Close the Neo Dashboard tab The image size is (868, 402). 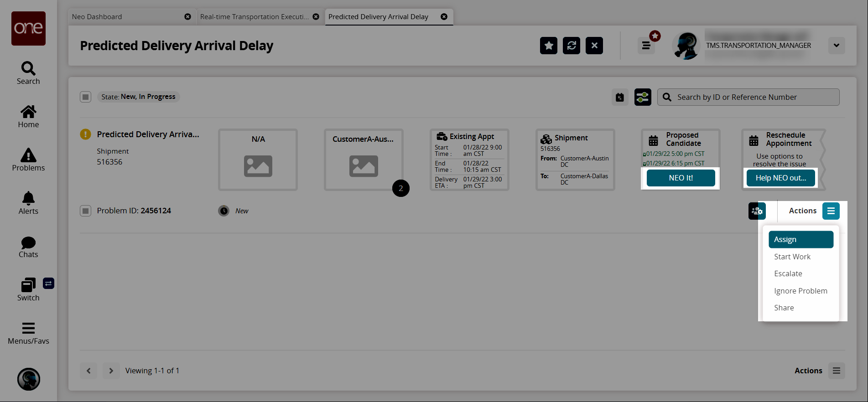pyautogui.click(x=187, y=16)
